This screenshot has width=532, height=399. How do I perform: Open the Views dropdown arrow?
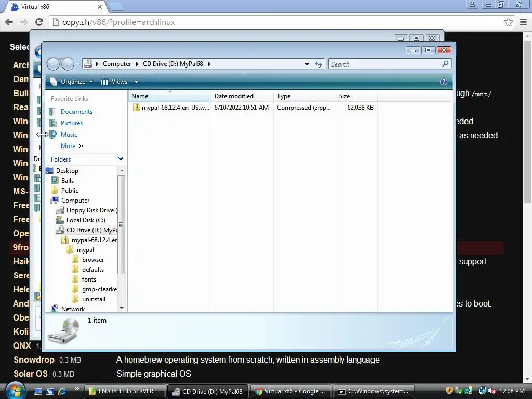pyautogui.click(x=136, y=82)
